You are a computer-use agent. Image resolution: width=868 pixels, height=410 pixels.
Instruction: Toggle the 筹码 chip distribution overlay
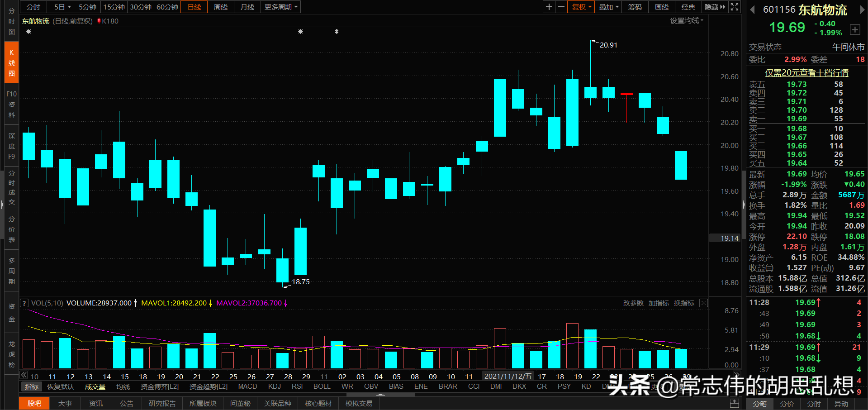(x=635, y=7)
